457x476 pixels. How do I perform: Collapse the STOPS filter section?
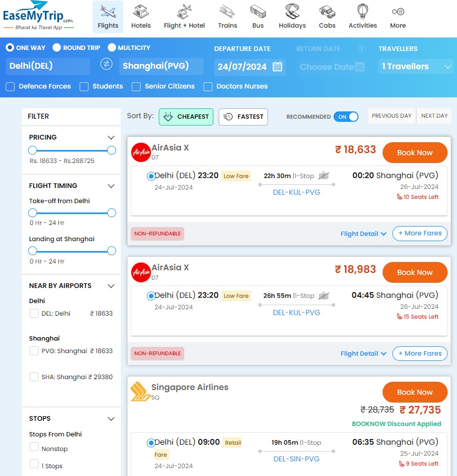pos(111,419)
